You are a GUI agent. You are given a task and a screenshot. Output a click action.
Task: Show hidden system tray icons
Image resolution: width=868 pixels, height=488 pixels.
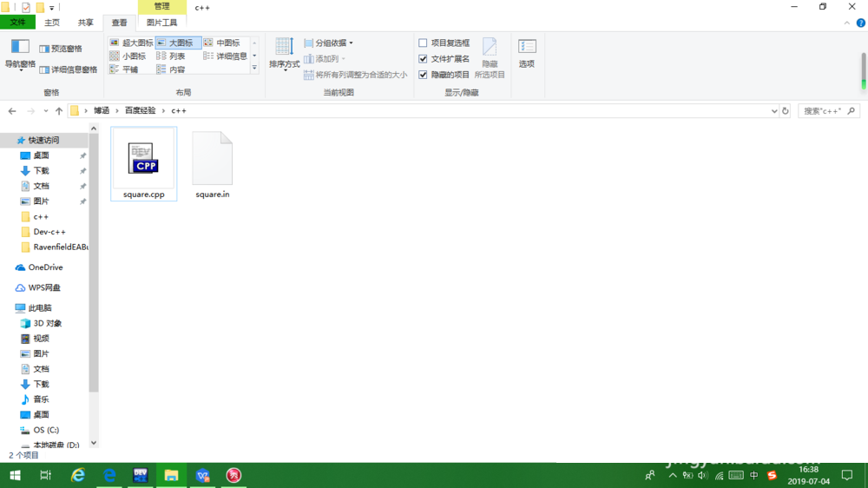[x=673, y=475]
